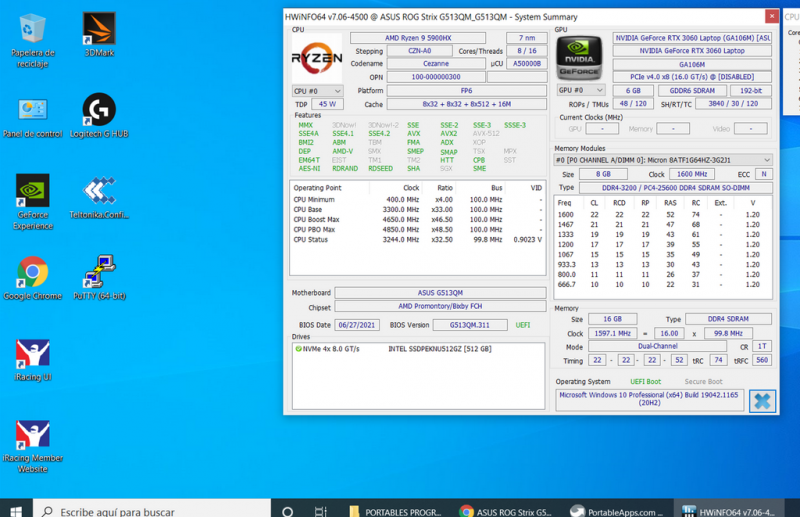800x517 pixels.
Task: Open Teltonika Configurator desktop shortcut
Action: click(x=99, y=198)
